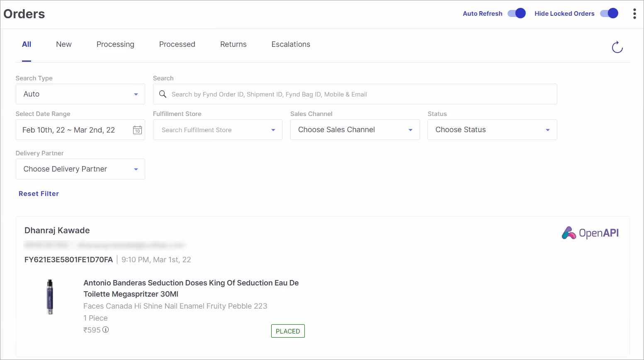Disable Auto Refresh
The image size is (644, 360).
coord(516,13)
